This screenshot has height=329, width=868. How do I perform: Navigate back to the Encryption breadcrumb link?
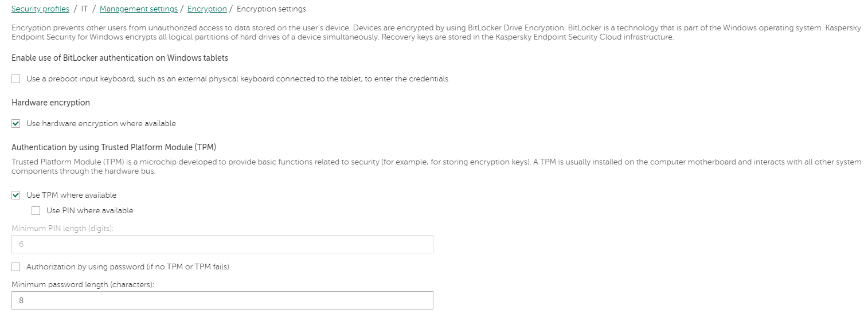tap(206, 9)
